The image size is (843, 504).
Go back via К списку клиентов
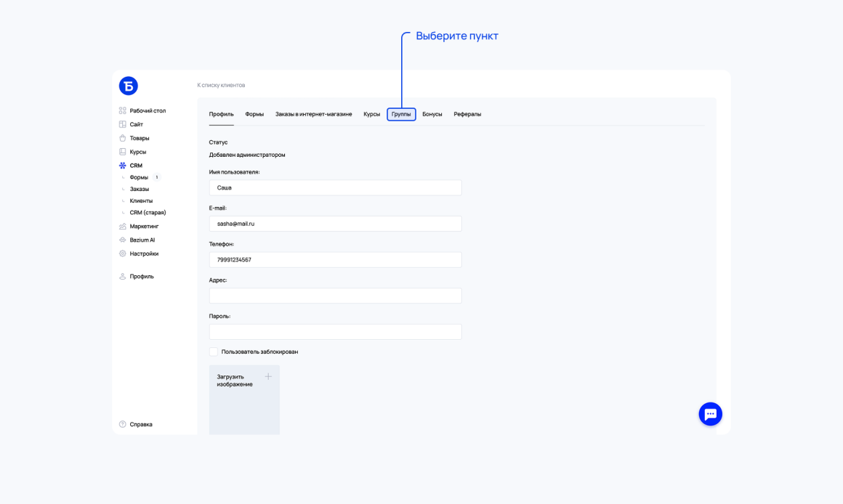(221, 85)
